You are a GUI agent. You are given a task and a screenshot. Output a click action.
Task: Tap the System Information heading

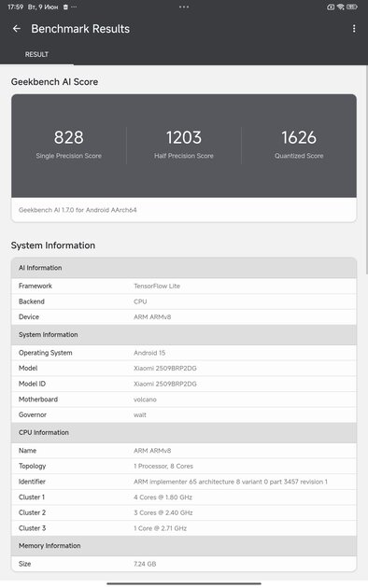53,245
